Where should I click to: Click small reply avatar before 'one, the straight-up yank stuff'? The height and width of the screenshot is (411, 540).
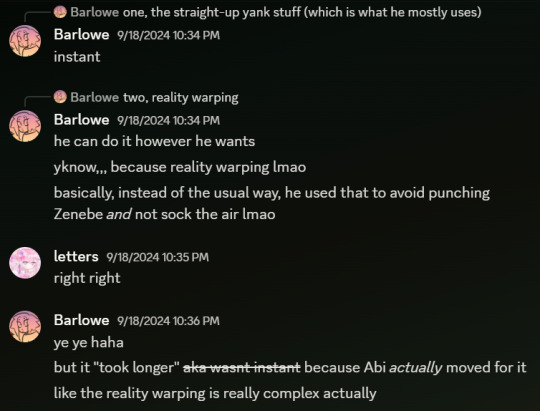60,12
